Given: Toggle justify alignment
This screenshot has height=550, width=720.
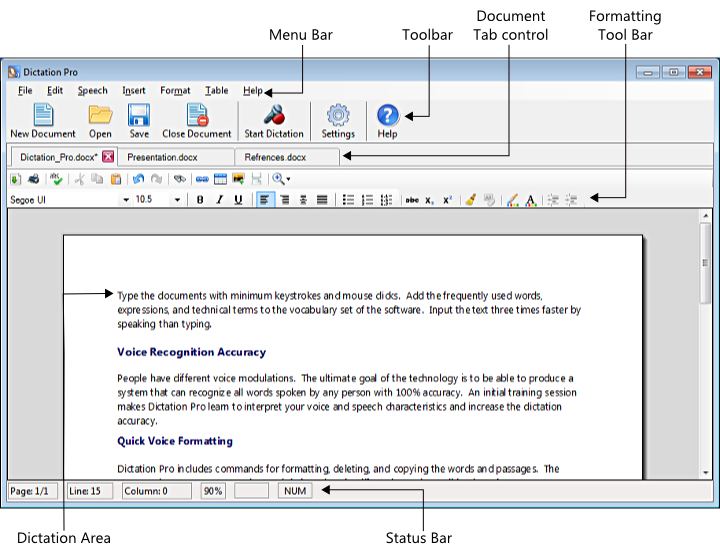Looking at the screenshot, I should point(322,200).
